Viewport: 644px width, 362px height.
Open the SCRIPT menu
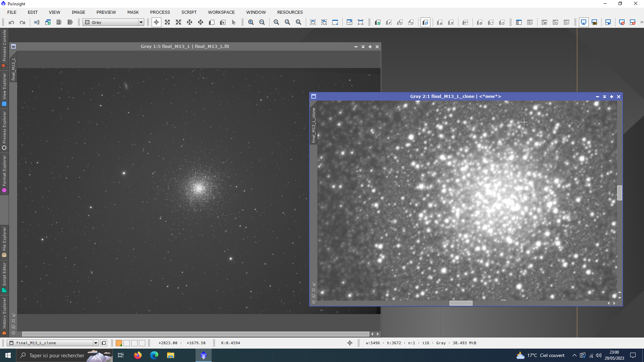coord(189,12)
